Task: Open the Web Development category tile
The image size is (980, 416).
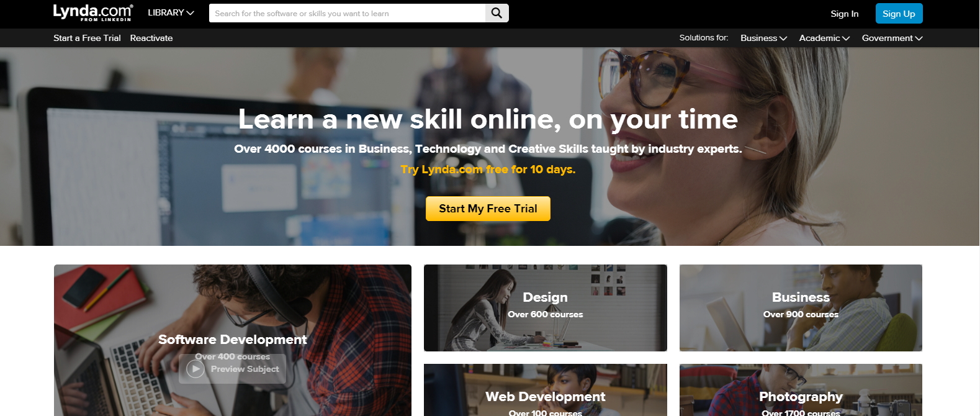Action: tap(546, 390)
